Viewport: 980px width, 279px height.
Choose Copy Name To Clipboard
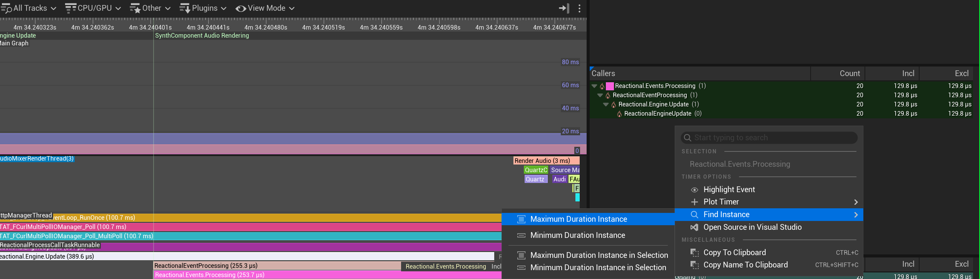[x=745, y=265]
